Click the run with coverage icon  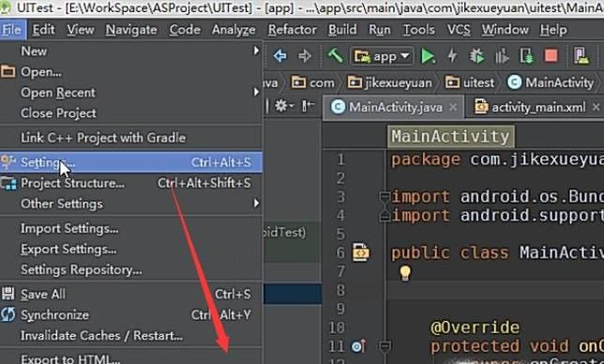pyautogui.click(x=502, y=56)
